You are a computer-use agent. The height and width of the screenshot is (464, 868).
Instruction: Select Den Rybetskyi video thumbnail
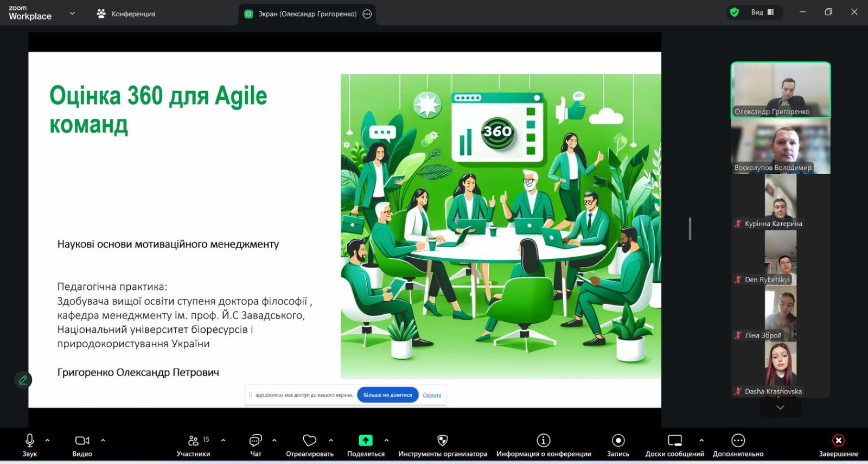[x=781, y=258]
